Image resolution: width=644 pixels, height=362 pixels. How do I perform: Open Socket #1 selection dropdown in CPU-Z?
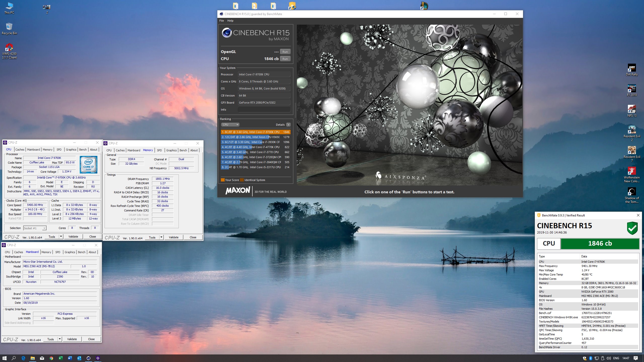click(35, 228)
